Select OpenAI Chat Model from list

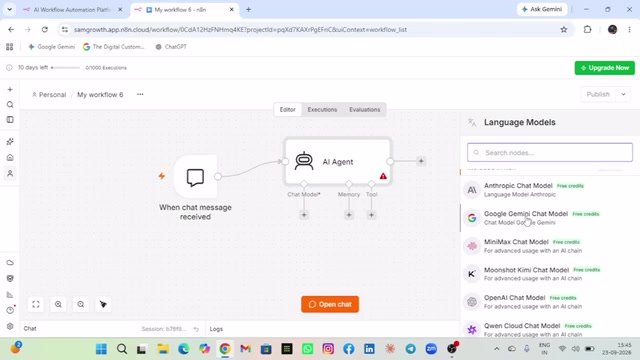tap(550, 302)
